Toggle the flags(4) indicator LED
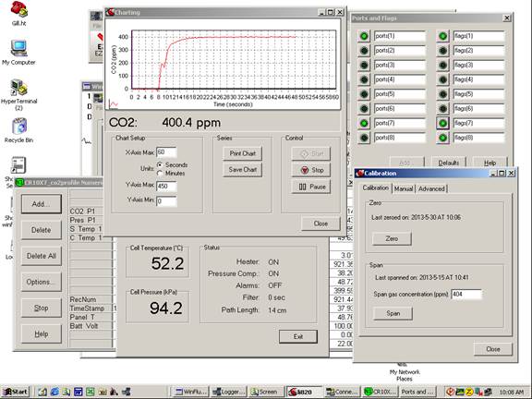Screen dimensions: 532x399 click(x=442, y=79)
